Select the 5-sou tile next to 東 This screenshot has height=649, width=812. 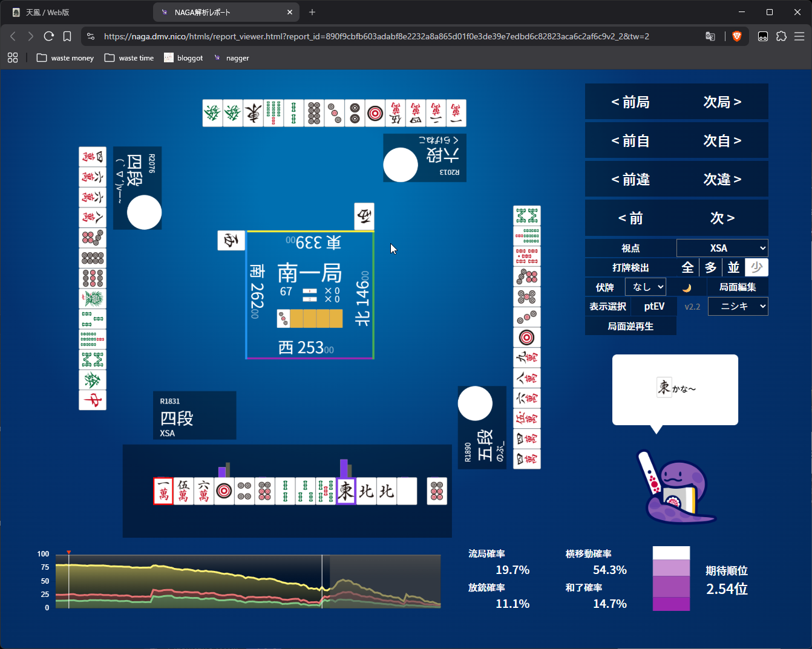[x=326, y=491]
